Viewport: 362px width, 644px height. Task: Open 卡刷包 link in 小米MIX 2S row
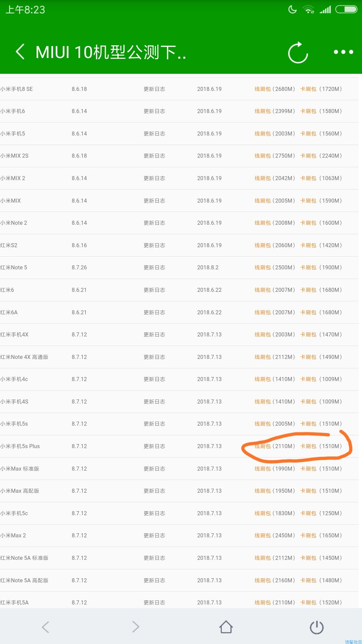tap(308, 156)
